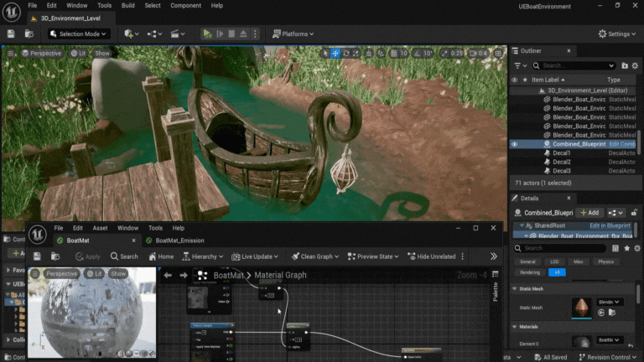Viewport: 644px width, 362px height.
Task: Open the Platforms dropdown
Action: pyautogui.click(x=293, y=34)
